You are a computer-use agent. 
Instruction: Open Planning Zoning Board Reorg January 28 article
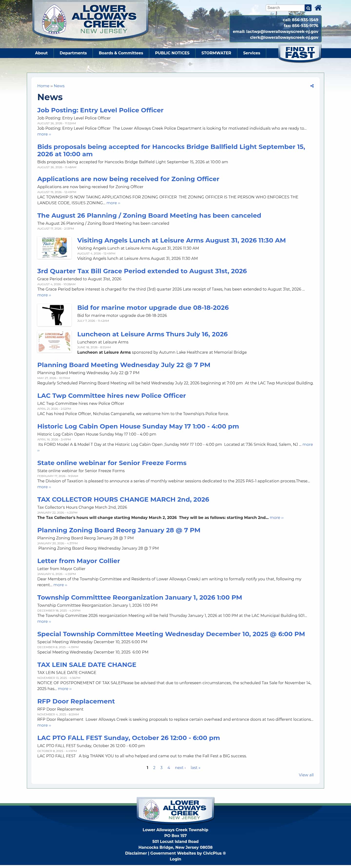[x=119, y=530]
